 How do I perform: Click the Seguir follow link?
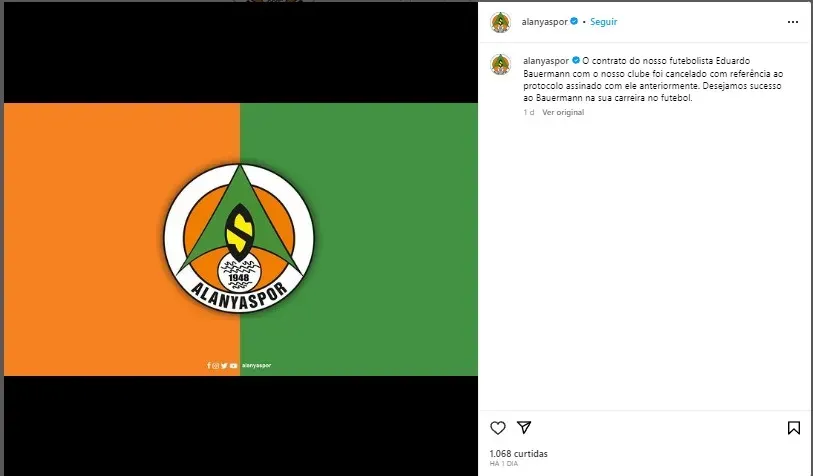pos(604,22)
